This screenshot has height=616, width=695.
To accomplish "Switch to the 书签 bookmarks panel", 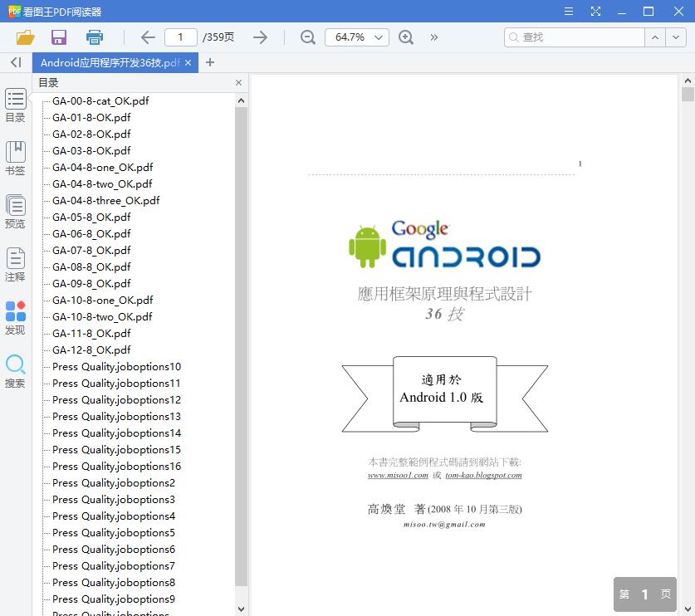I will [15, 159].
